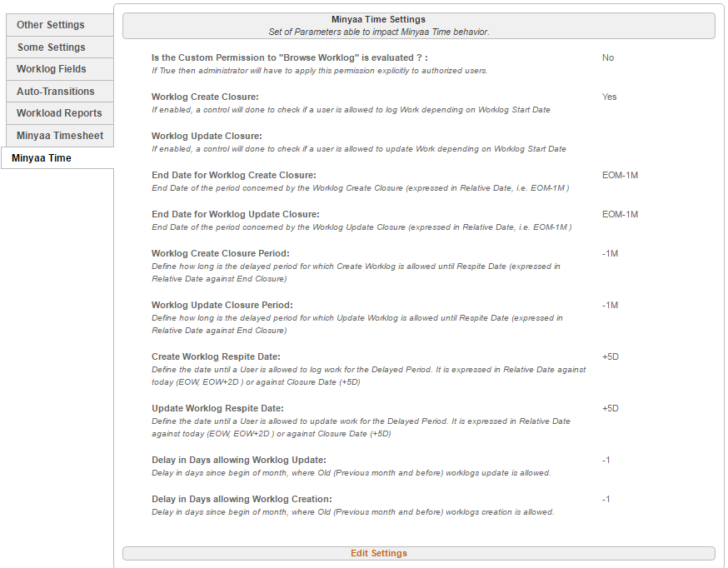Click the Minyaa Time Settings header title
728x568 pixels.
click(378, 19)
